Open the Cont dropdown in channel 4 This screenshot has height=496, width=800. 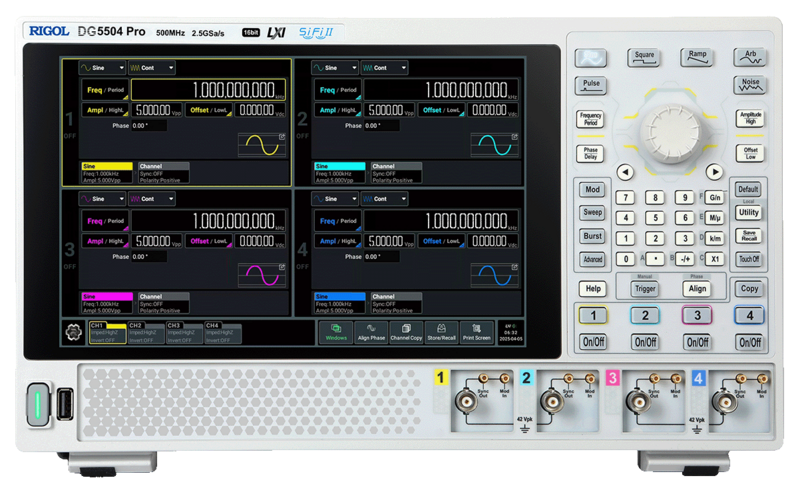point(384,199)
